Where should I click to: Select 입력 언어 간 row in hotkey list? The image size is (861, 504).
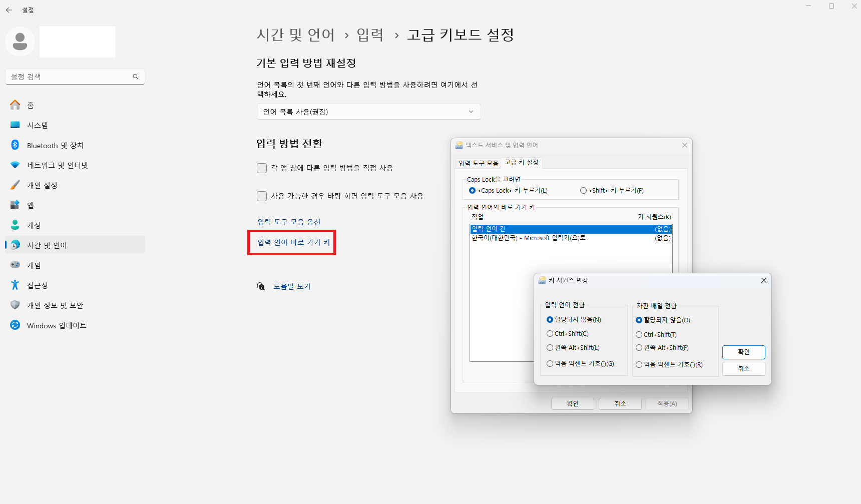(571, 229)
